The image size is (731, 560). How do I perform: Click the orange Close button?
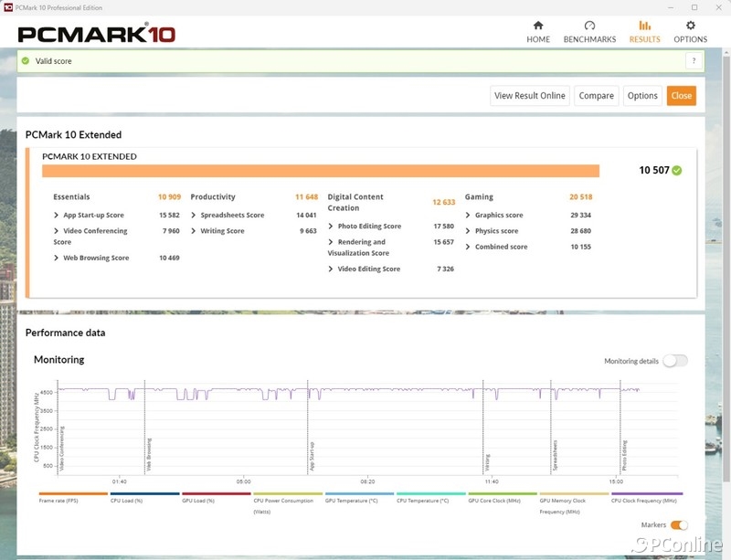pos(681,95)
